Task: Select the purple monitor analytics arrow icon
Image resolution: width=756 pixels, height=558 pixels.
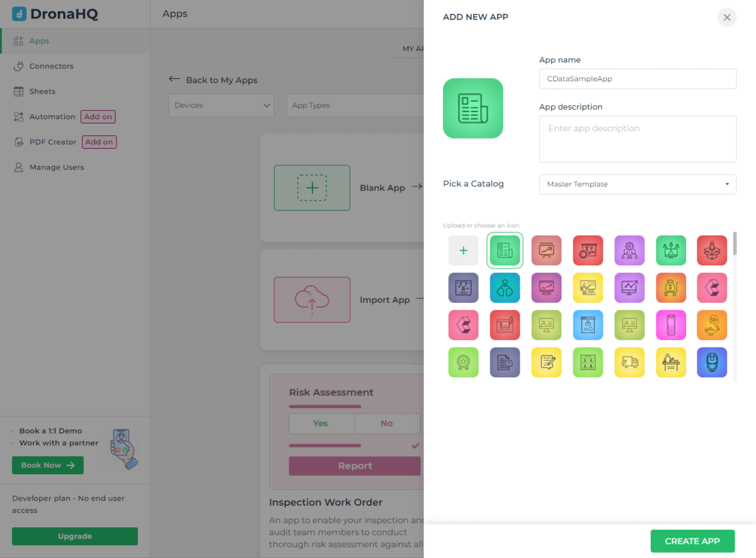Action: [629, 288]
